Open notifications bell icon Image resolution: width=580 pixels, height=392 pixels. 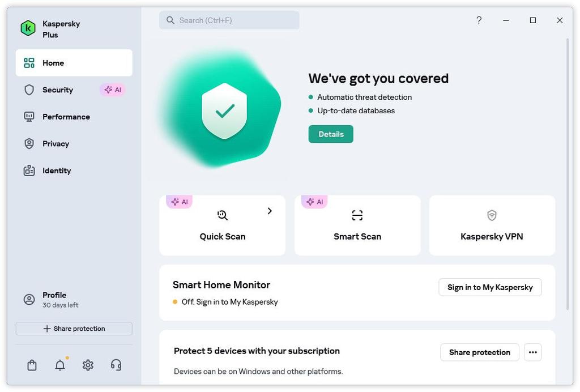point(60,365)
